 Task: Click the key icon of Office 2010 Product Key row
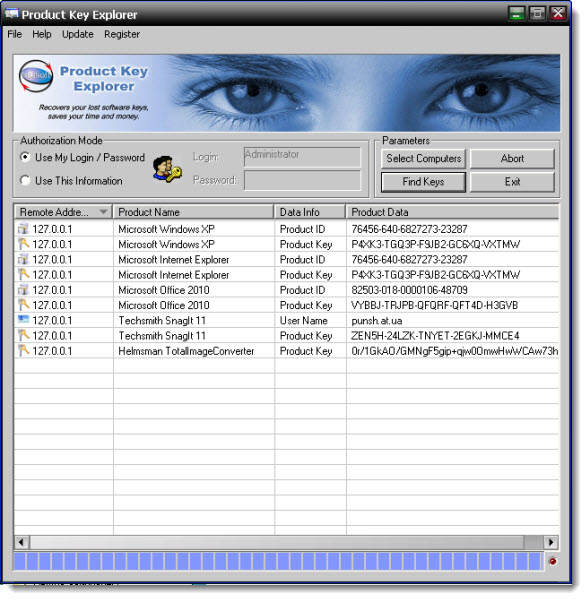pyautogui.click(x=23, y=305)
